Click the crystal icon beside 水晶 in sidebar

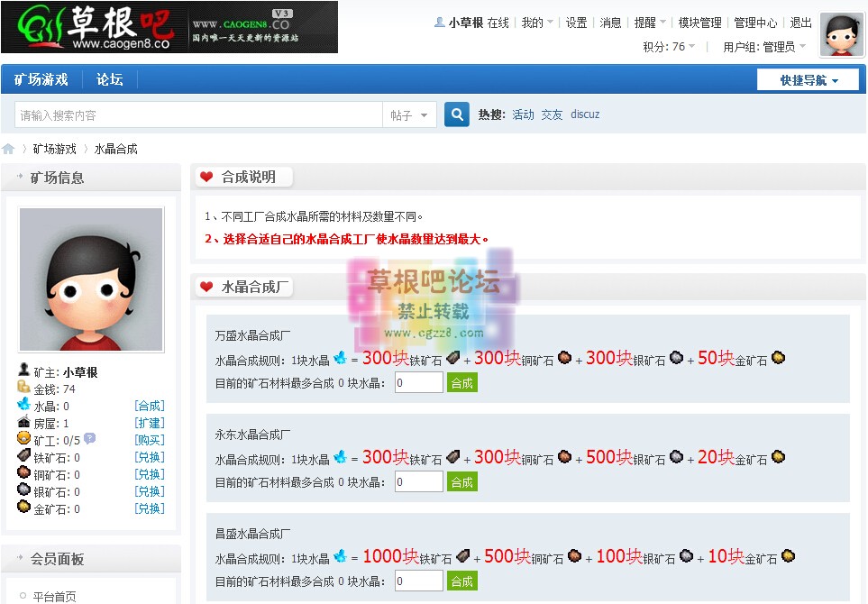click(x=23, y=405)
